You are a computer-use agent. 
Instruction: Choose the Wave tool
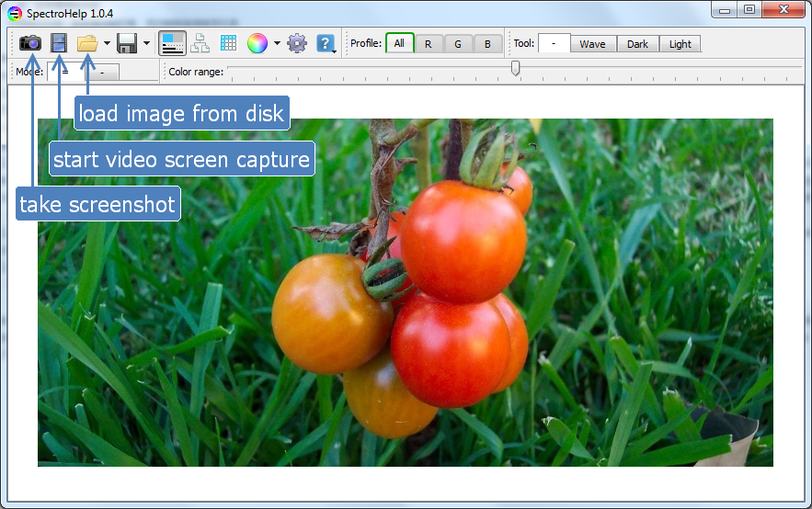(593, 44)
